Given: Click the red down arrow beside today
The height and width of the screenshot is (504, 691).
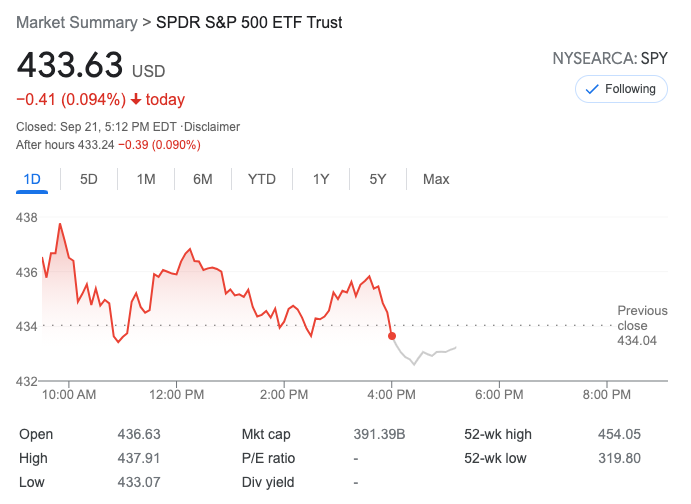Looking at the screenshot, I should [x=136, y=100].
